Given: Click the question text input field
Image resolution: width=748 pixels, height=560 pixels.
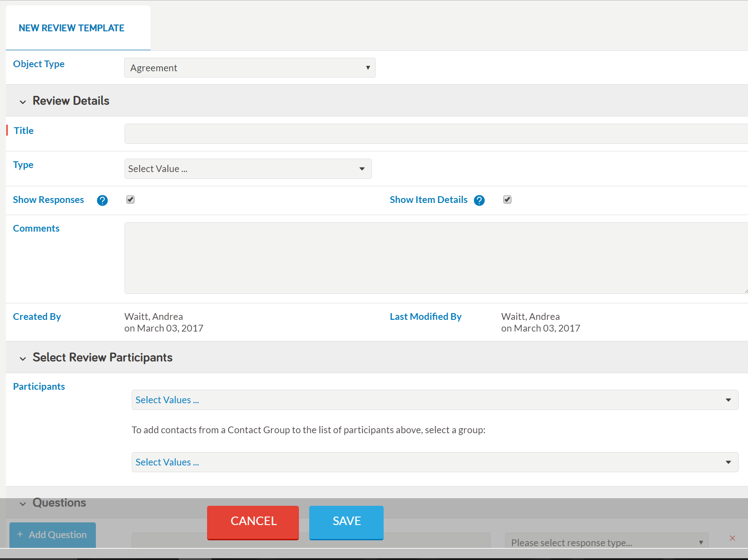Looking at the screenshot, I should [x=311, y=540].
